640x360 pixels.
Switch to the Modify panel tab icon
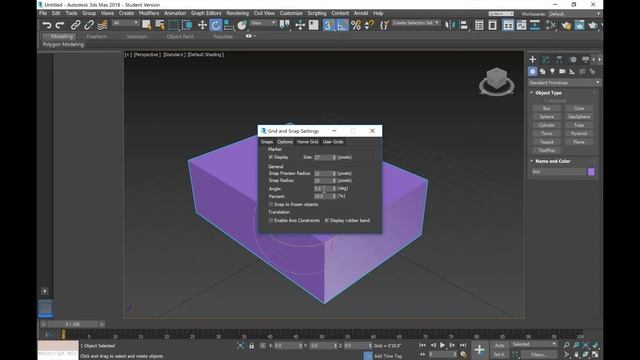pyautogui.click(x=546, y=60)
